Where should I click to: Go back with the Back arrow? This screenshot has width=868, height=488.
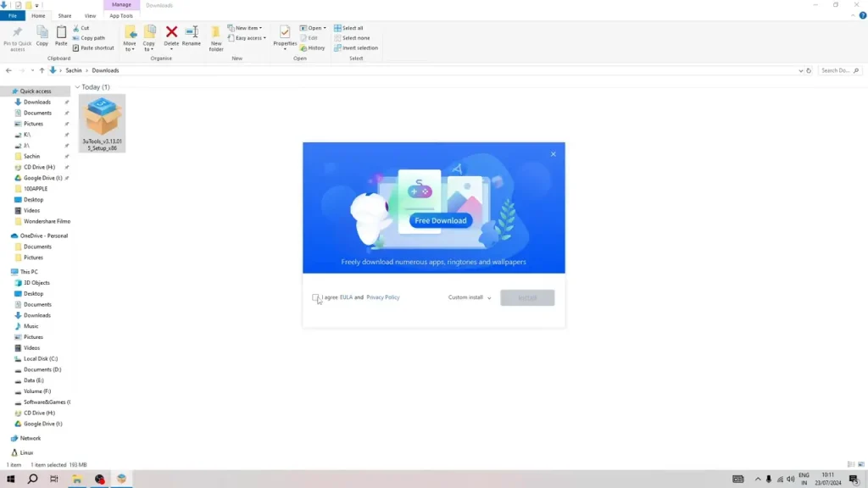coord(8,70)
